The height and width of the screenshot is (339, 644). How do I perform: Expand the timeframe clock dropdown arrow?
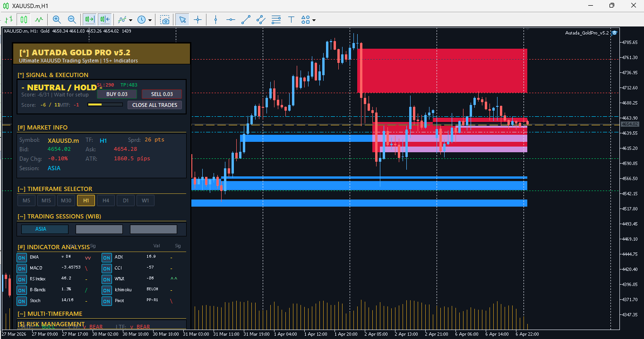coord(150,20)
